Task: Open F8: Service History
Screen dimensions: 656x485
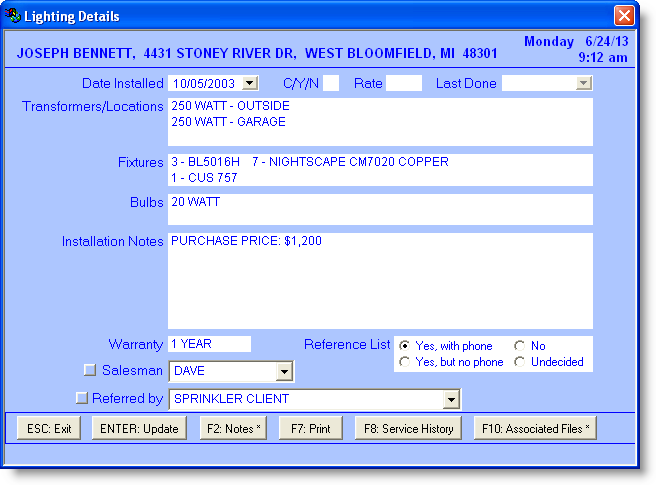Action: pos(408,429)
